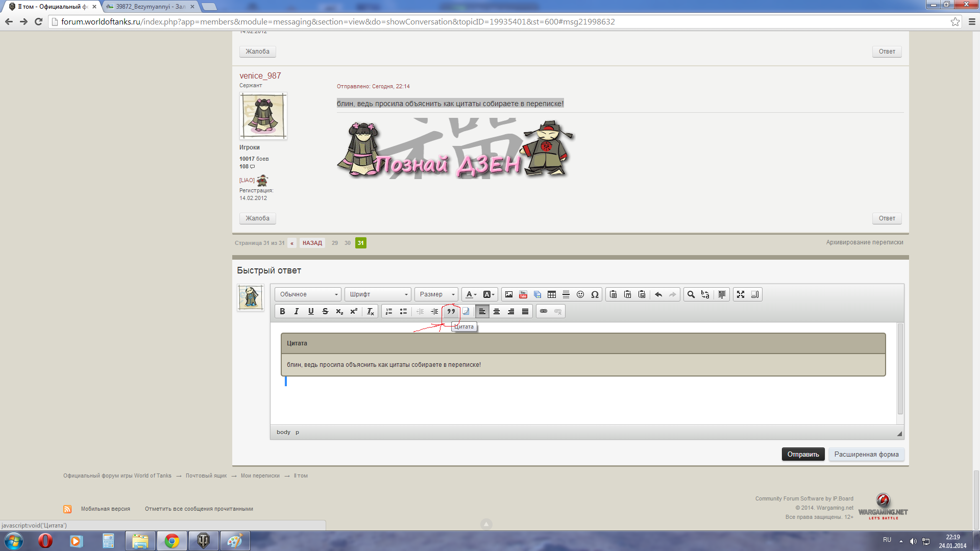
Task: Toggle bold formatting in editor
Action: 282,311
